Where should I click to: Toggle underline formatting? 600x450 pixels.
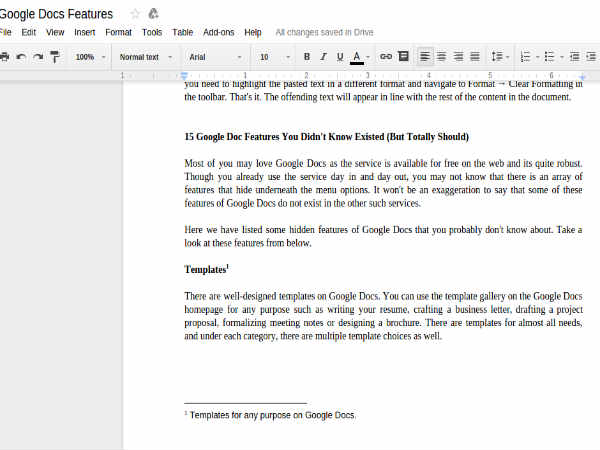340,57
